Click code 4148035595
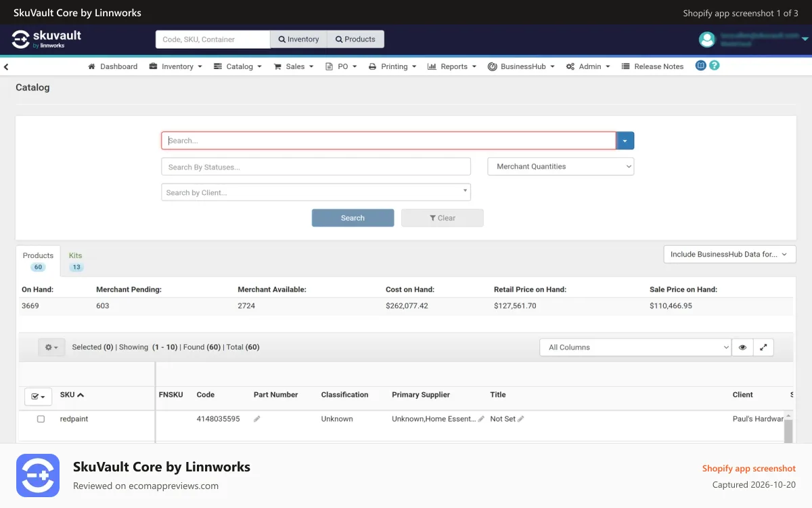This screenshot has width=812, height=508. [x=218, y=419]
